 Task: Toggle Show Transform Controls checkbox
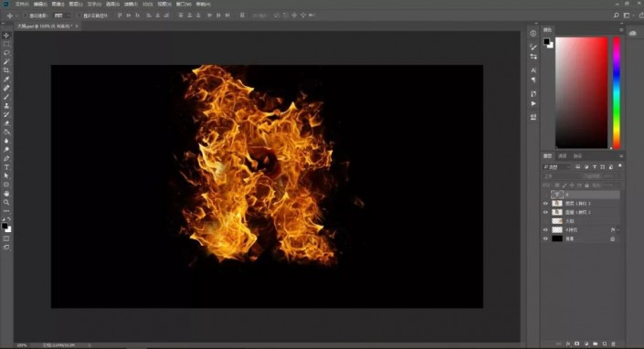point(79,16)
